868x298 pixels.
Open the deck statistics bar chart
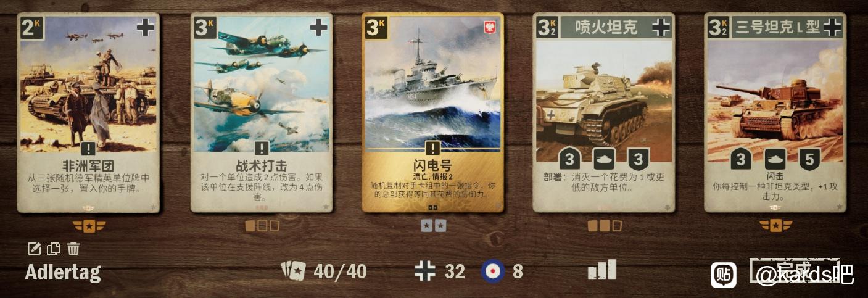coord(602,270)
